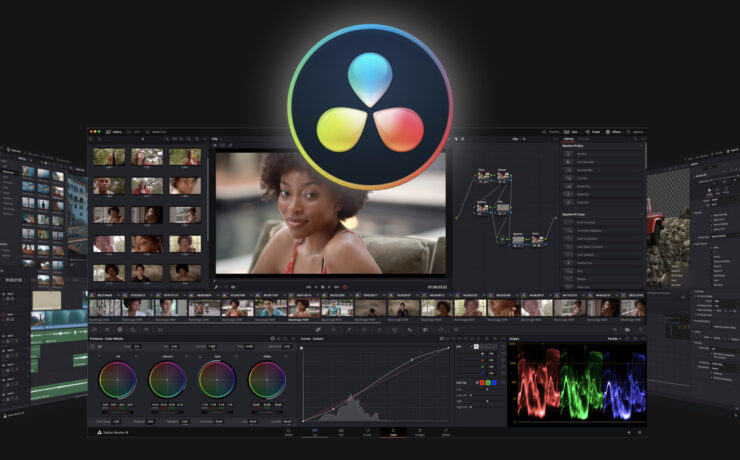Switch to the Media page tab
The height and width of the screenshot is (460, 740).
(x=289, y=432)
